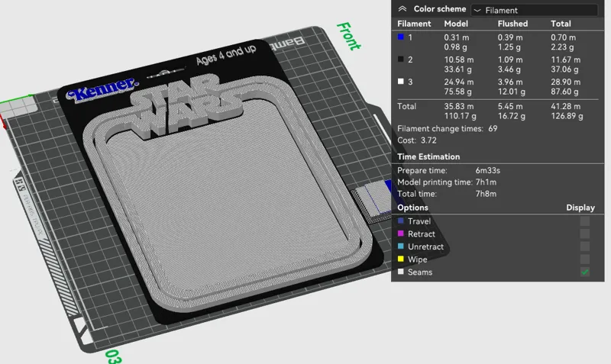Toggle the Wipe display checkbox

click(584, 259)
